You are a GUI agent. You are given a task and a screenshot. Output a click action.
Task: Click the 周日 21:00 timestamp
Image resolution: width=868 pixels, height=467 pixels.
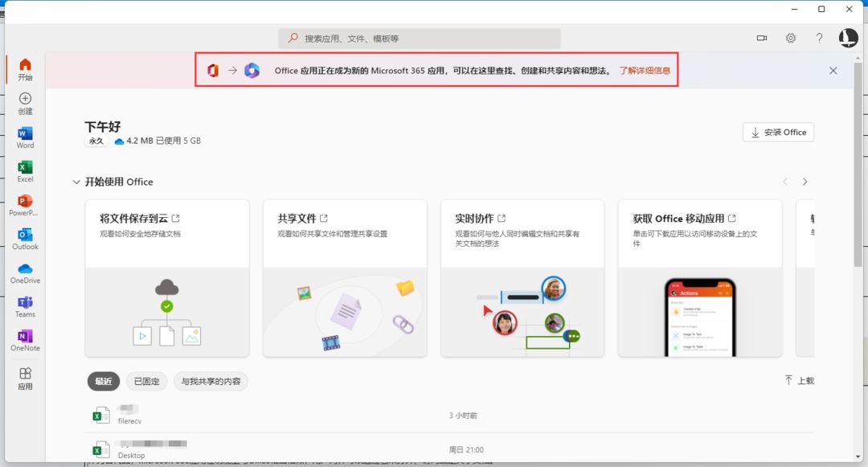(x=466, y=450)
